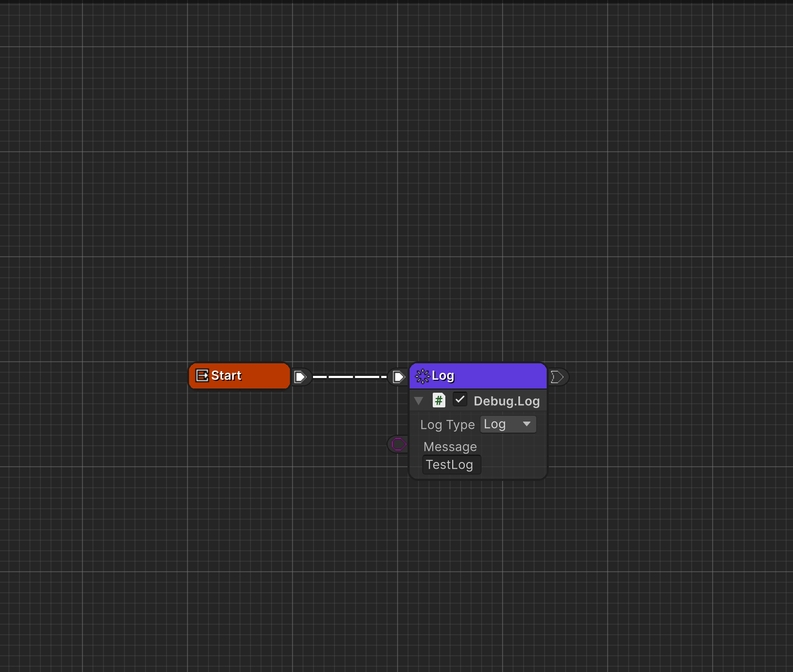Screen dimensions: 793x672
Task: Click the Start node's output flow port
Action: tap(300, 376)
